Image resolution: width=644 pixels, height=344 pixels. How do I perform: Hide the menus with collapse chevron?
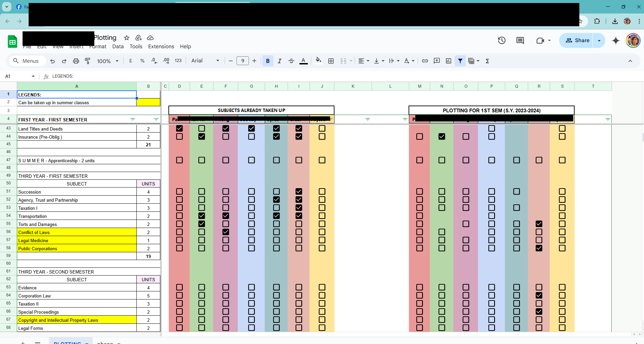coord(630,61)
